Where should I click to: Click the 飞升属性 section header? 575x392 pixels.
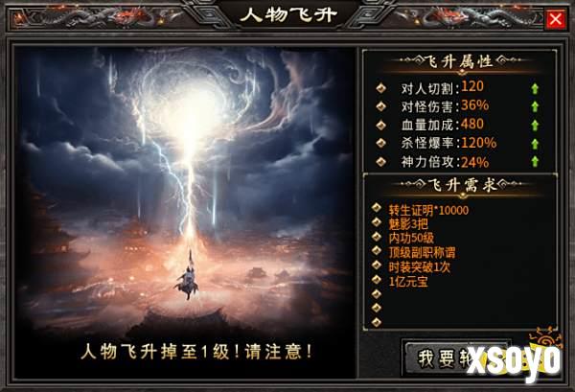(x=459, y=61)
